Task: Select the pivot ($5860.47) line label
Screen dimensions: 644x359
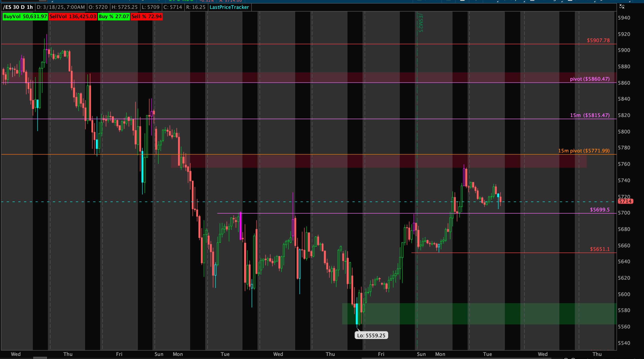Action: click(x=589, y=79)
